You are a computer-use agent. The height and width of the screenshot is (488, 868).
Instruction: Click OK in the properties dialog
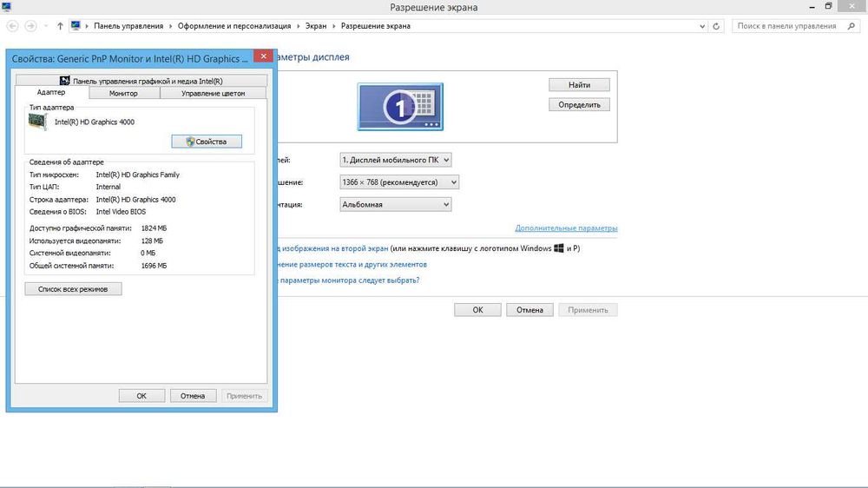click(x=141, y=396)
